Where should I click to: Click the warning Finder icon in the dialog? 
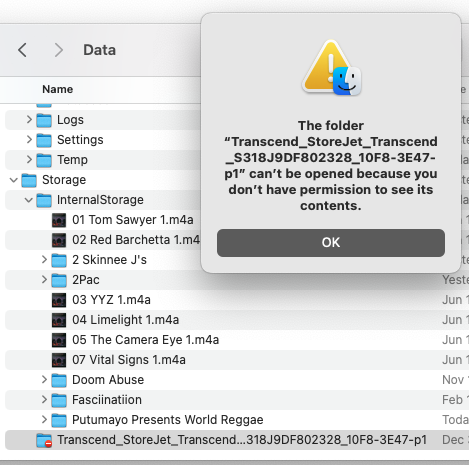pyautogui.click(x=331, y=68)
